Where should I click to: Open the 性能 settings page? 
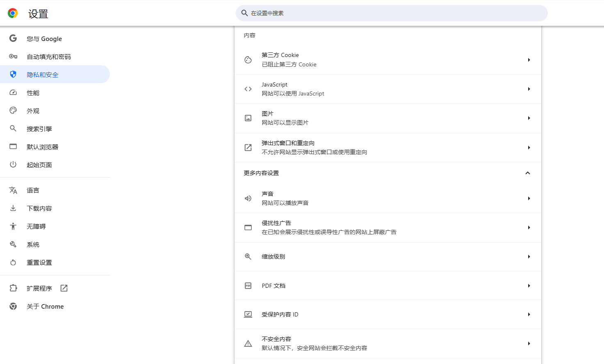pos(55,93)
